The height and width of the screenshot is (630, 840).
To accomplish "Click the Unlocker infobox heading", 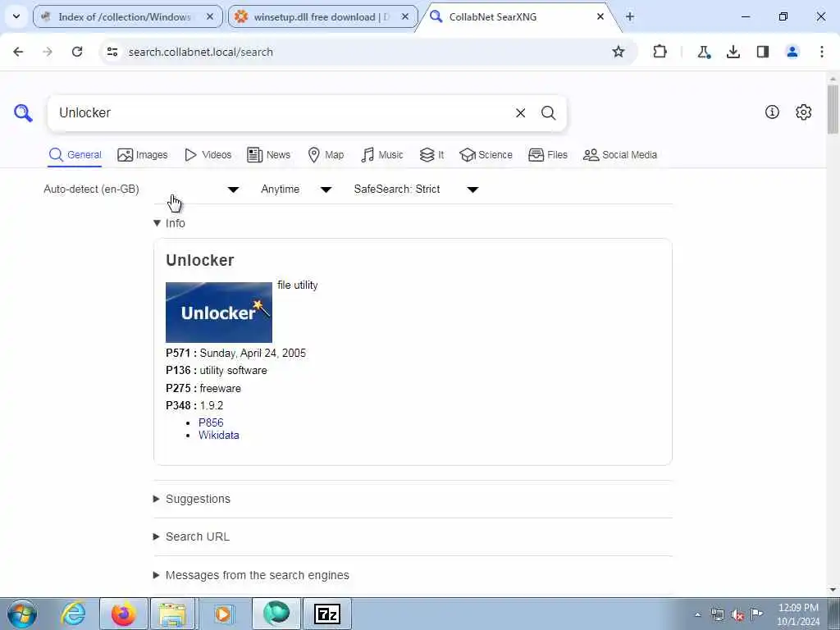I will pyautogui.click(x=200, y=260).
